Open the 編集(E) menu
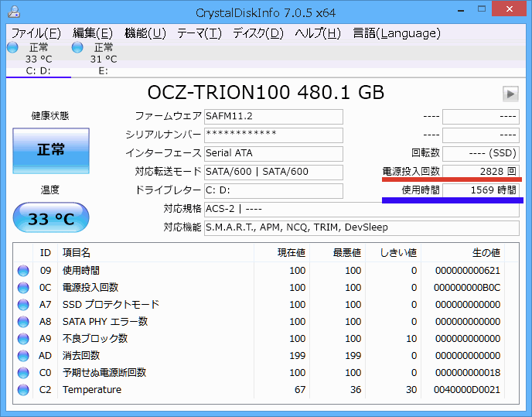The image size is (532, 417). (x=92, y=33)
